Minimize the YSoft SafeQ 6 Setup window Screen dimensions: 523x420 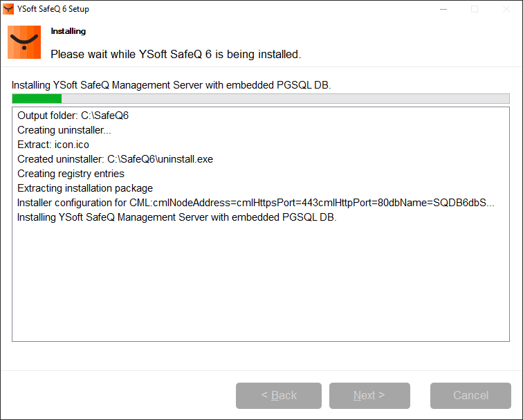coord(443,10)
